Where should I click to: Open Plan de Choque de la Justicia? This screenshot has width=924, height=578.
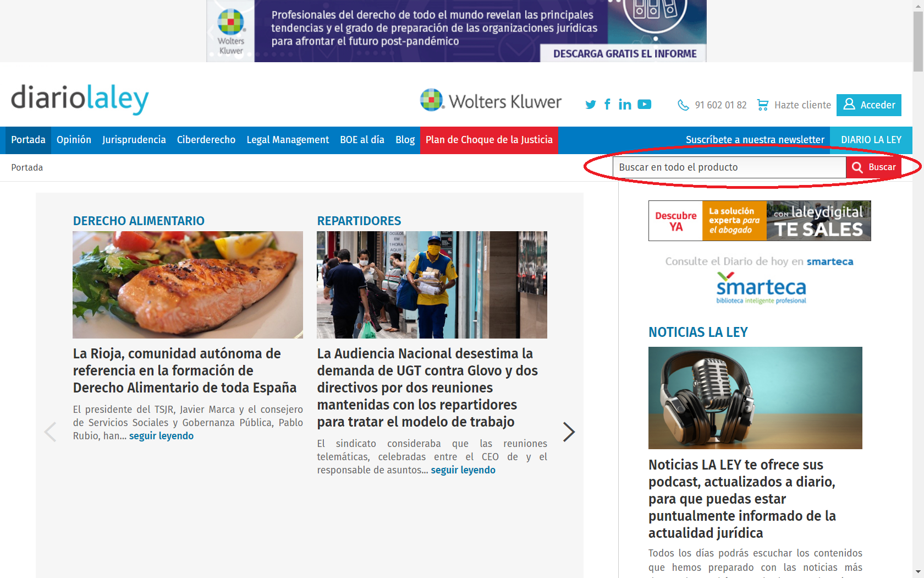[x=489, y=140]
